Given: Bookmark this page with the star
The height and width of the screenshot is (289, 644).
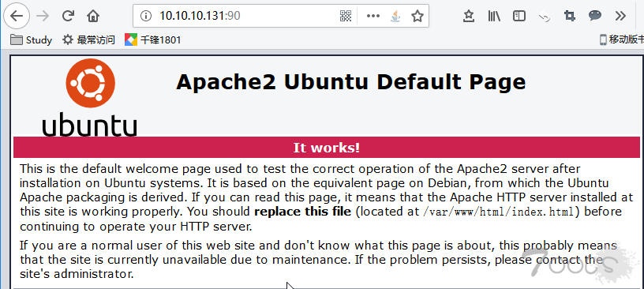Looking at the screenshot, I should pyautogui.click(x=417, y=16).
